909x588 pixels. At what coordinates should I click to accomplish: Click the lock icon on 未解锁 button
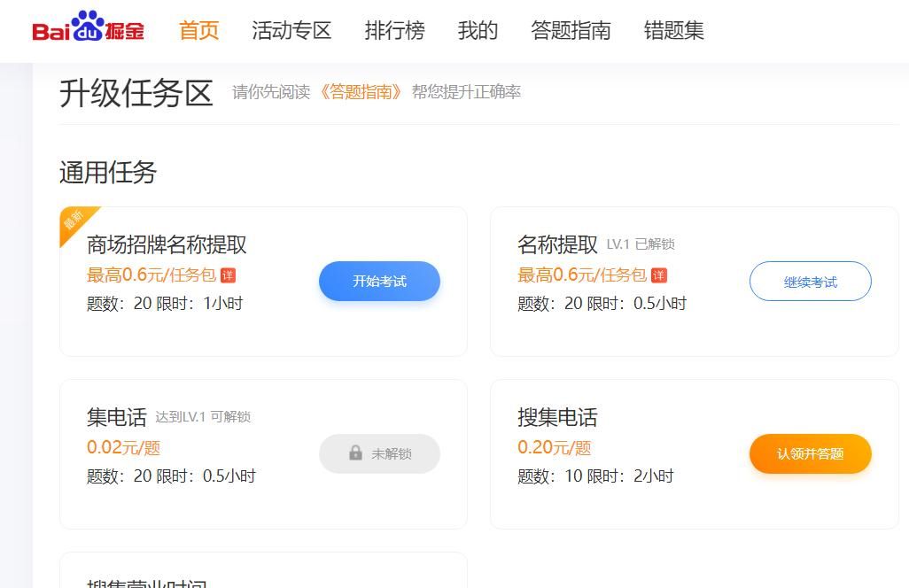coord(356,453)
